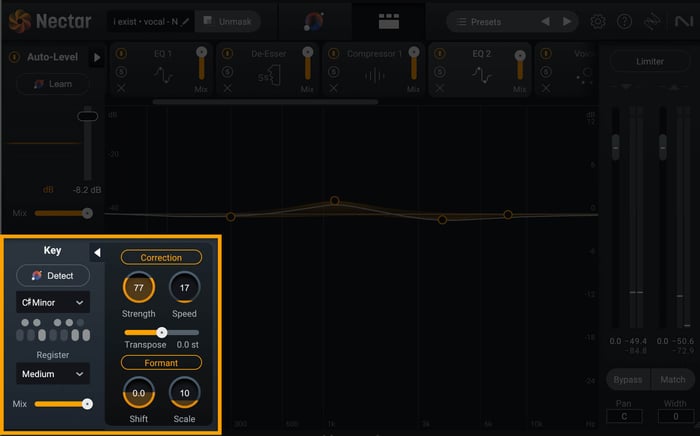Screen dimensions: 700x436
Task: Solo the Compressor 1 module
Action: tap(333, 71)
